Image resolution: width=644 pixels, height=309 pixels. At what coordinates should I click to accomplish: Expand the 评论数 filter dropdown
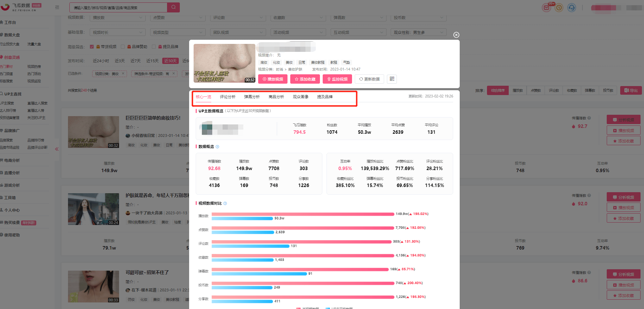click(x=238, y=18)
